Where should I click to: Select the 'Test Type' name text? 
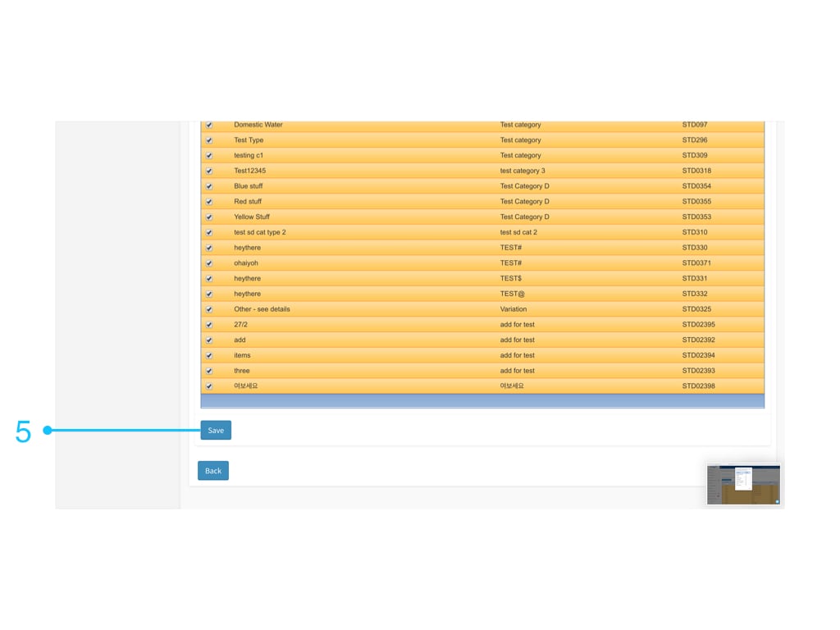coord(249,139)
